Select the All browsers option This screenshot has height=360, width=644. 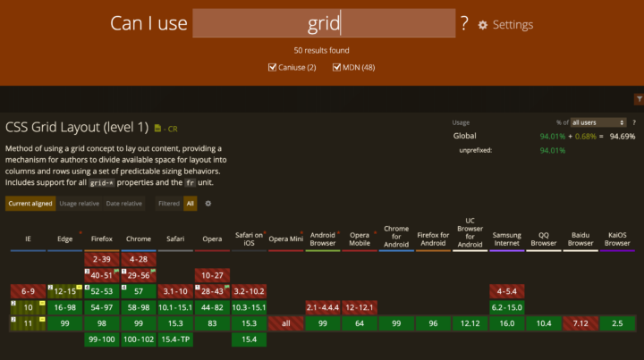(x=191, y=204)
